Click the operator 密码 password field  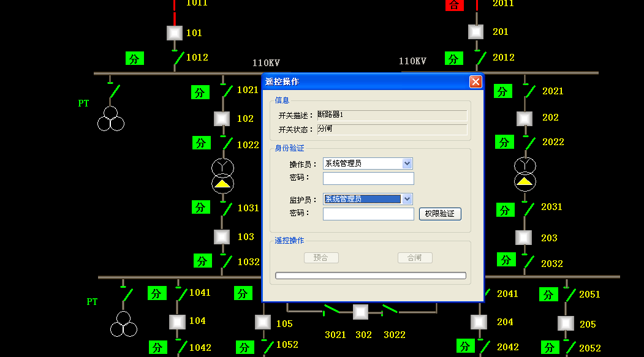[x=368, y=178]
